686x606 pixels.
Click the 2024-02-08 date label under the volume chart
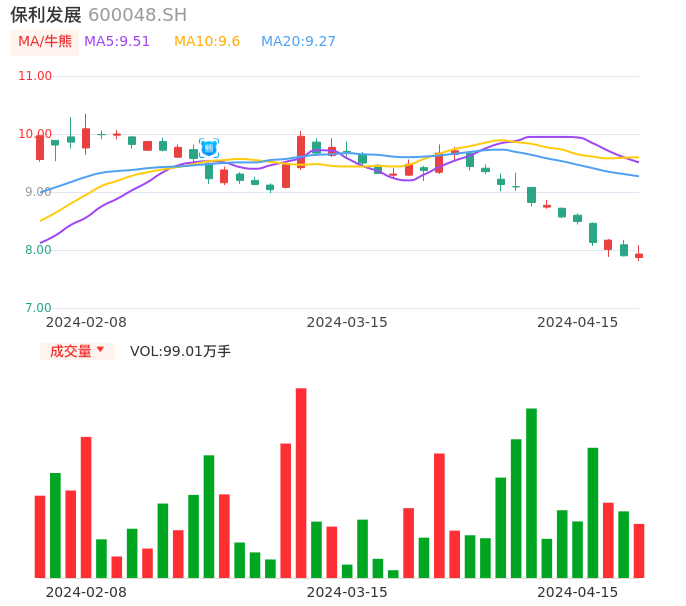pyautogui.click(x=86, y=592)
